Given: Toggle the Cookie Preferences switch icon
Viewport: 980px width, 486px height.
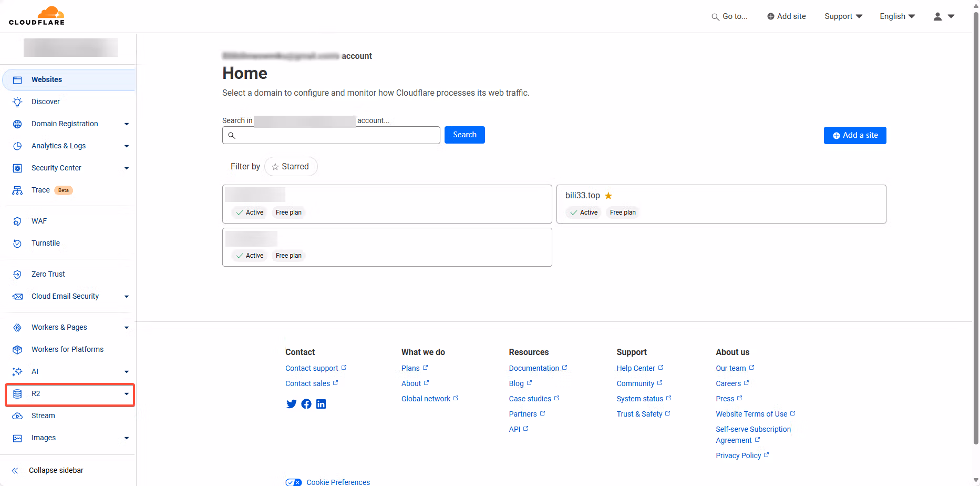Looking at the screenshot, I should 294,482.
